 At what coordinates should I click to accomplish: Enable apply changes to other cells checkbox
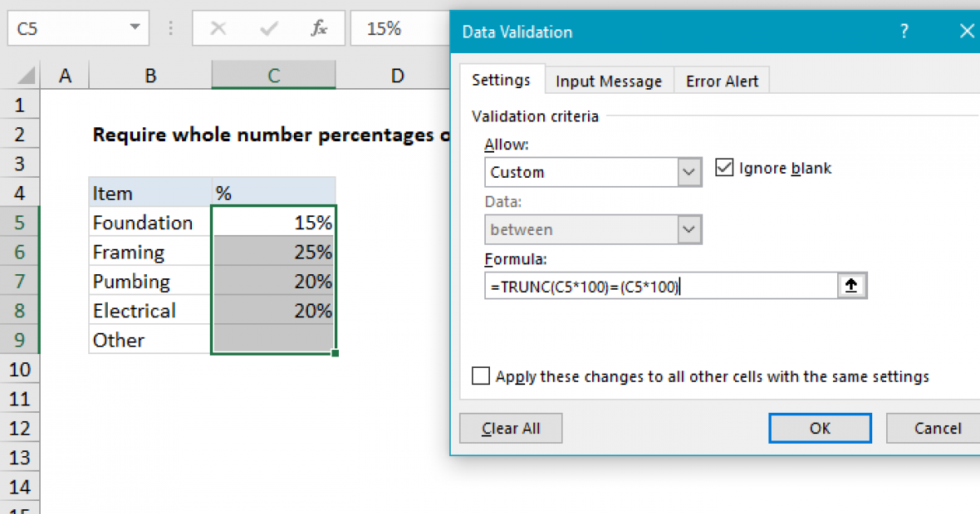(481, 376)
